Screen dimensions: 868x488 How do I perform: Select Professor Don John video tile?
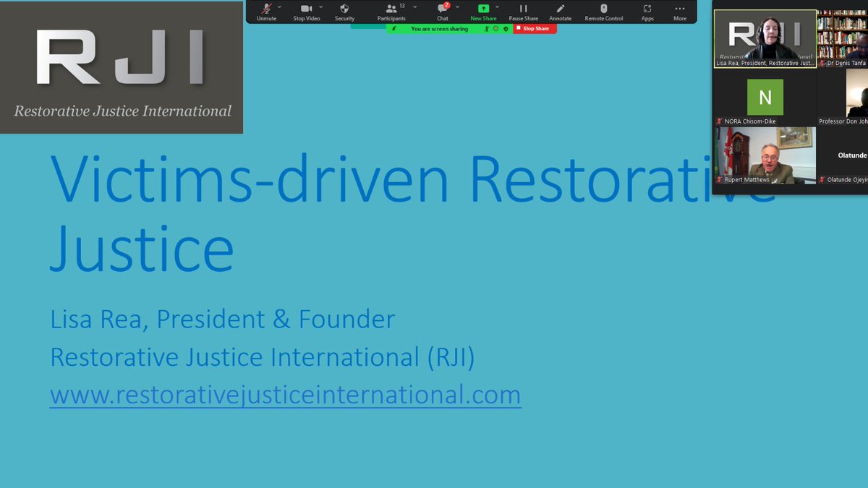[843, 97]
